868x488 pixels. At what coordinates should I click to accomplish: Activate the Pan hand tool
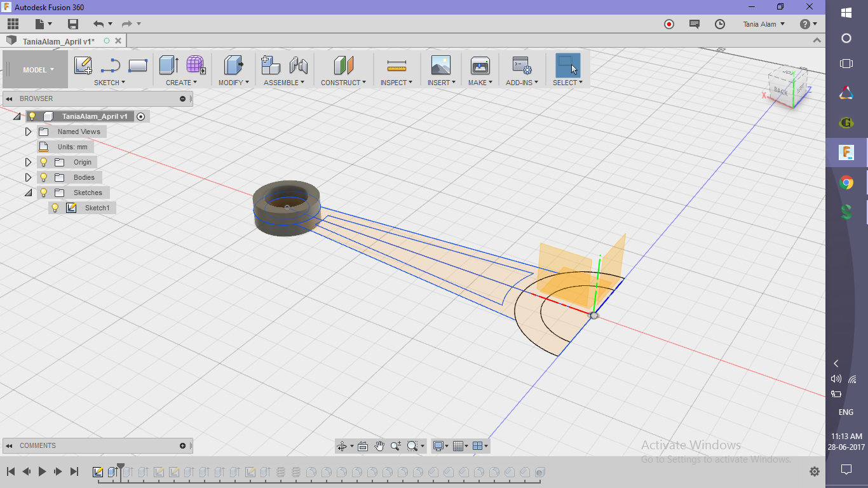point(379,446)
